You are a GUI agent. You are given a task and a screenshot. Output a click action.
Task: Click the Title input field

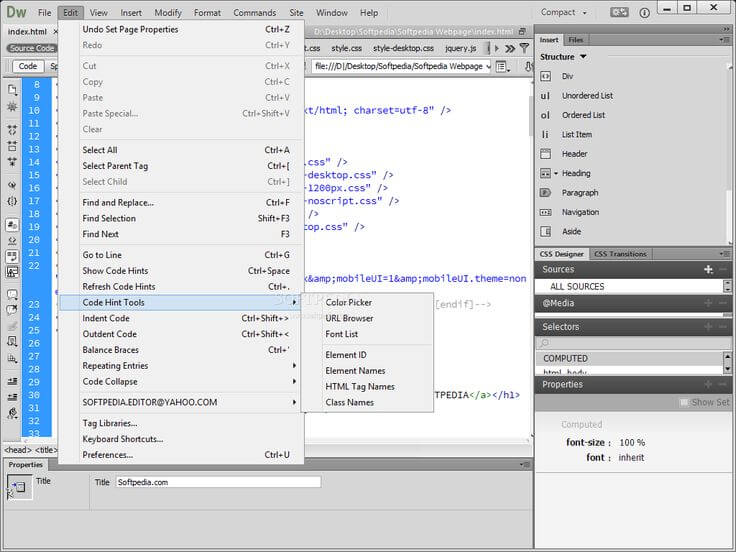pyautogui.click(x=218, y=482)
